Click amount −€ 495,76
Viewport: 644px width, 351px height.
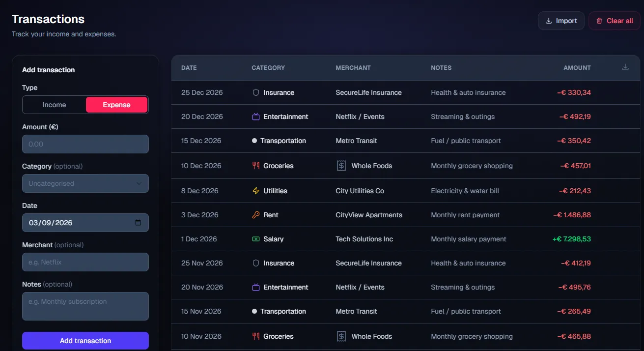click(574, 287)
